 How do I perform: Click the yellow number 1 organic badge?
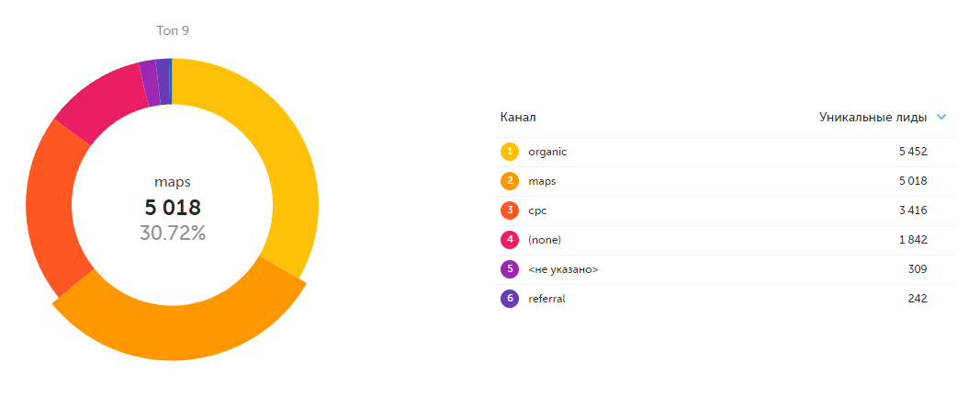tap(509, 152)
